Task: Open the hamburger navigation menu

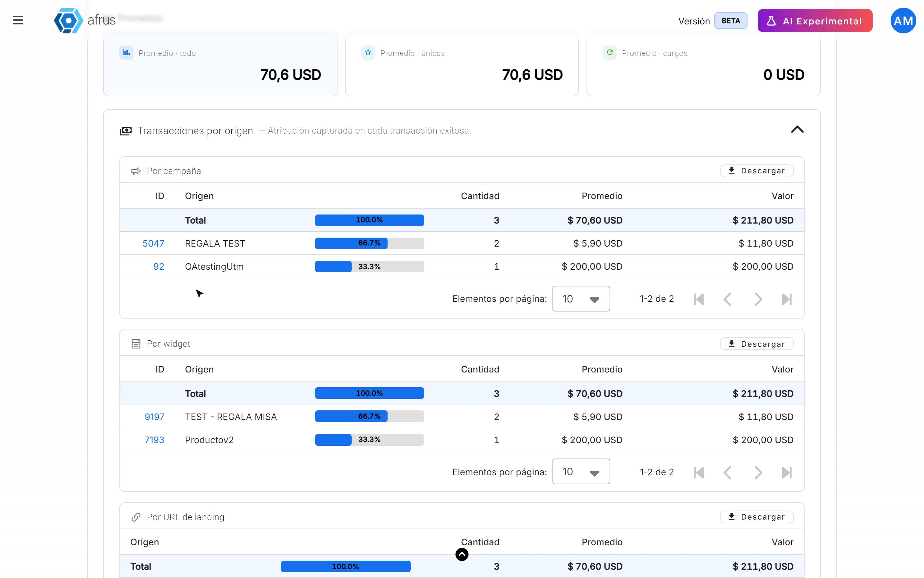Action: [x=18, y=20]
